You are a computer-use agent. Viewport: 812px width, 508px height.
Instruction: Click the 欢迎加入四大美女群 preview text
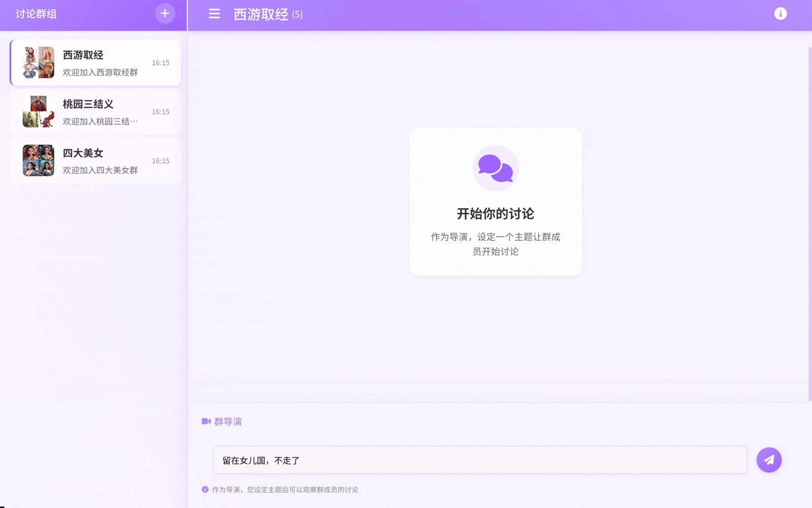[x=100, y=170]
